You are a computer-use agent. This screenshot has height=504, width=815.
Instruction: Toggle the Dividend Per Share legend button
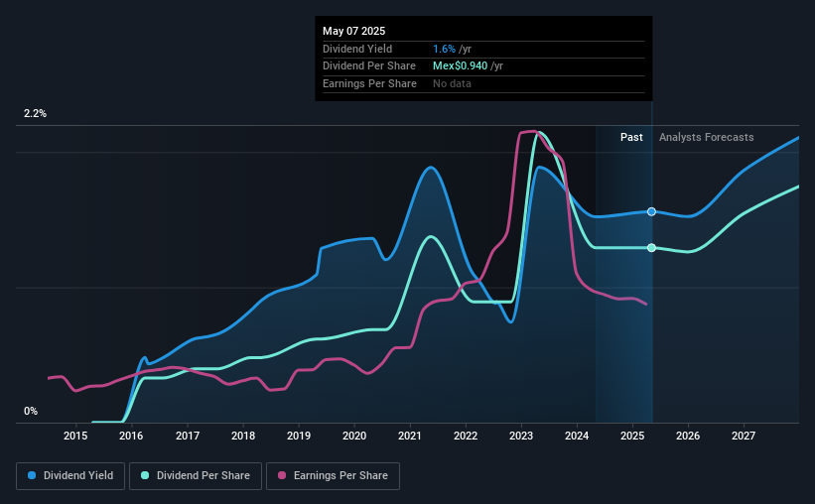pos(196,476)
